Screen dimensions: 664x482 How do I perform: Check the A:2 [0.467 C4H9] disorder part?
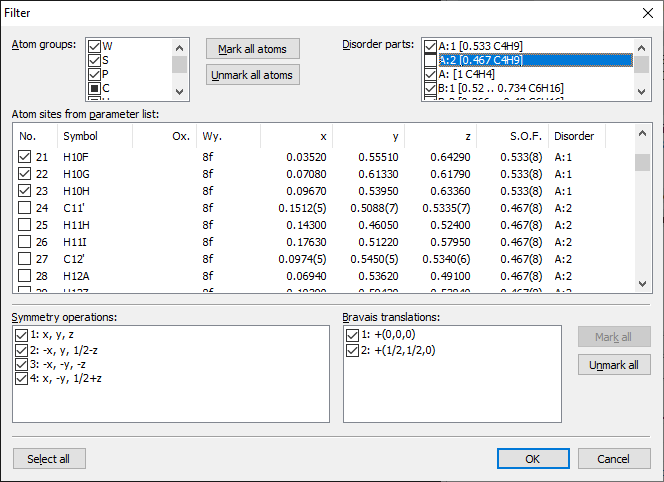[430, 60]
